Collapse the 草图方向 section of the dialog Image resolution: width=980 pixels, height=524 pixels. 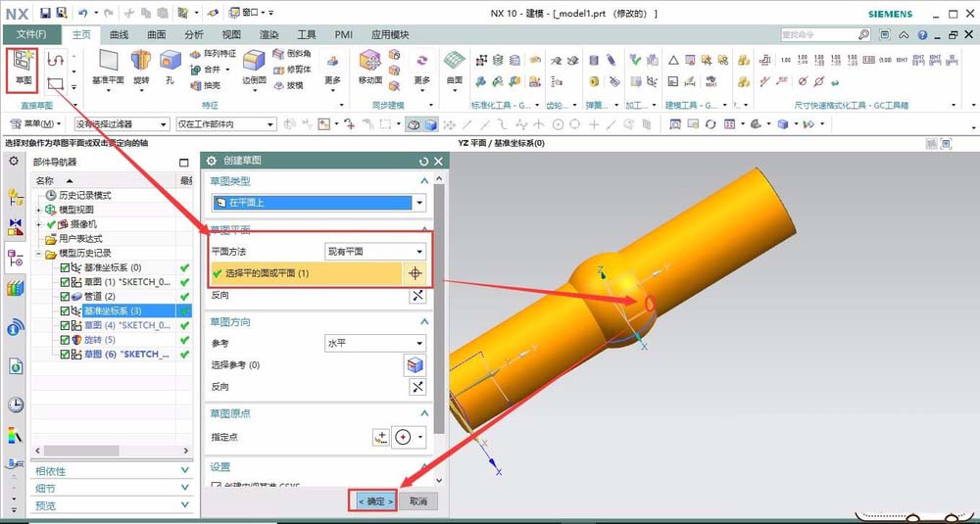(x=424, y=321)
